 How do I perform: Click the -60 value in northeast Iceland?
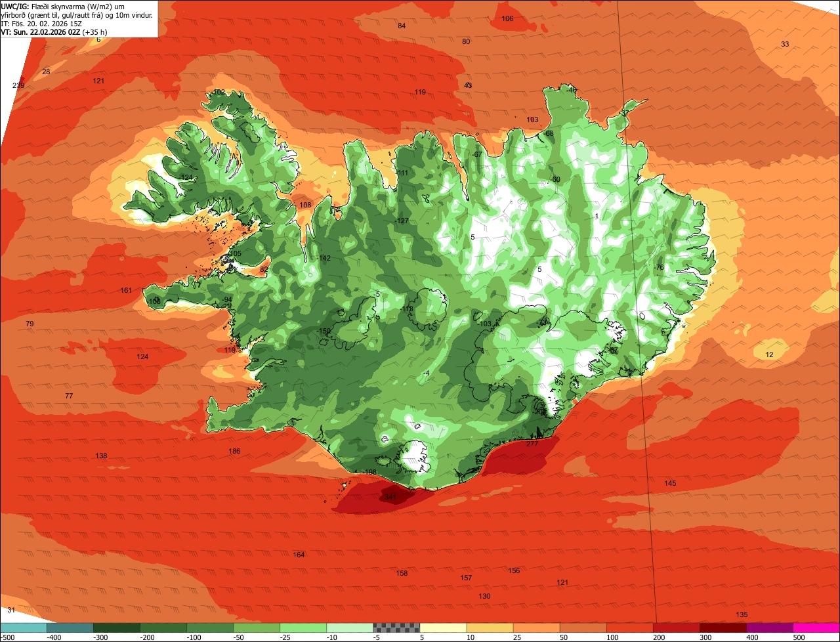555,179
